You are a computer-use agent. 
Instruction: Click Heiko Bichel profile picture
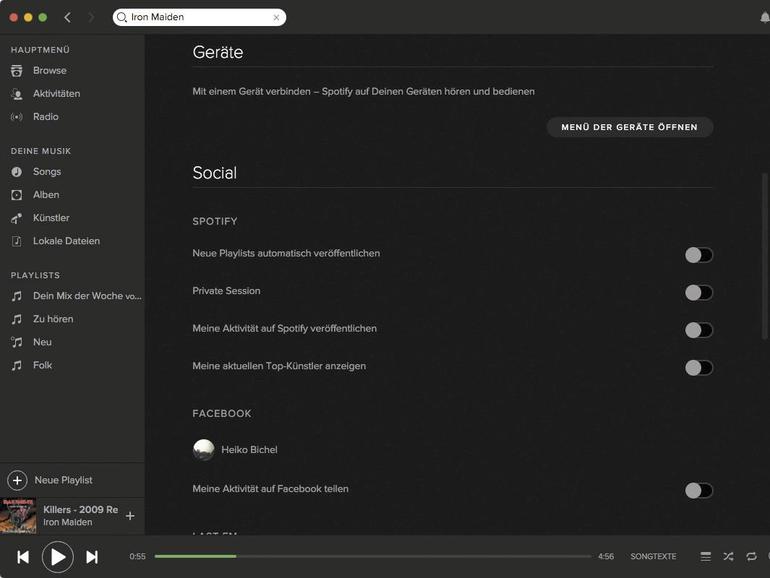click(x=203, y=450)
